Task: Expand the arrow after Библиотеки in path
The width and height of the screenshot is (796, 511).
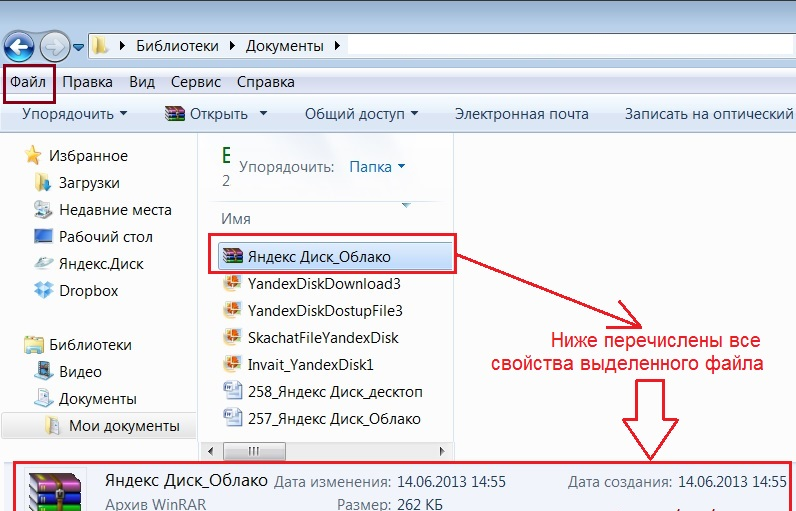Action: tap(232, 46)
